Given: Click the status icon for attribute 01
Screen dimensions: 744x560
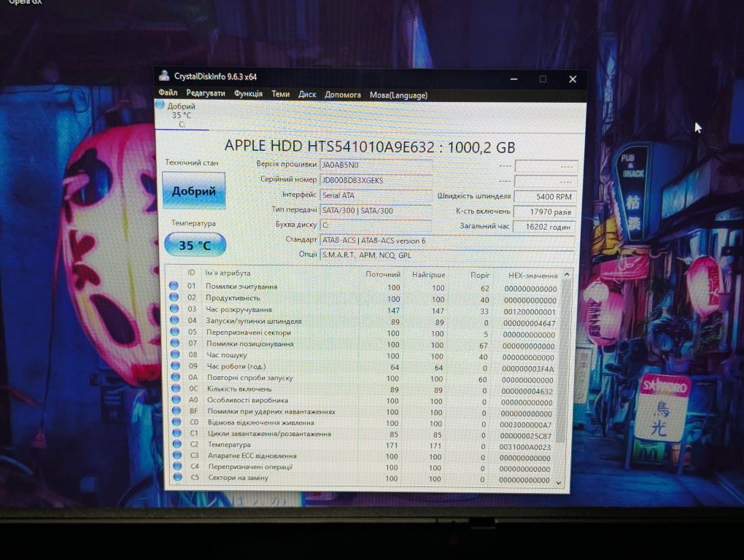Looking at the screenshot, I should (174, 285).
